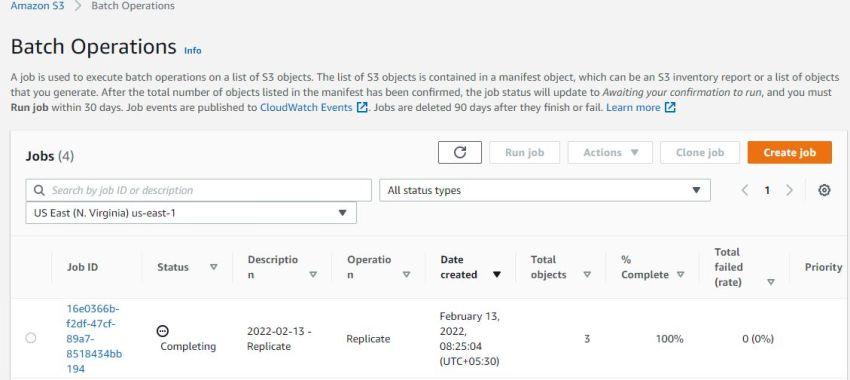The height and width of the screenshot is (380, 850).
Task: Click the total objects value 3
Action: coord(587,339)
